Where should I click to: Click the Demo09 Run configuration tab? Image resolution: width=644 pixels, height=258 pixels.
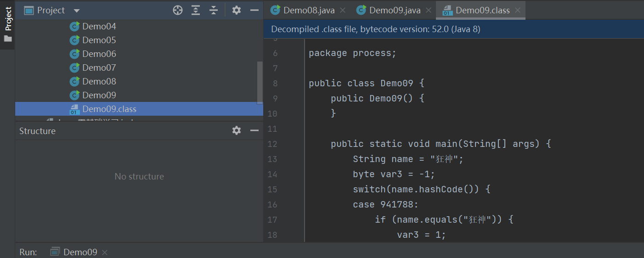[80, 252]
